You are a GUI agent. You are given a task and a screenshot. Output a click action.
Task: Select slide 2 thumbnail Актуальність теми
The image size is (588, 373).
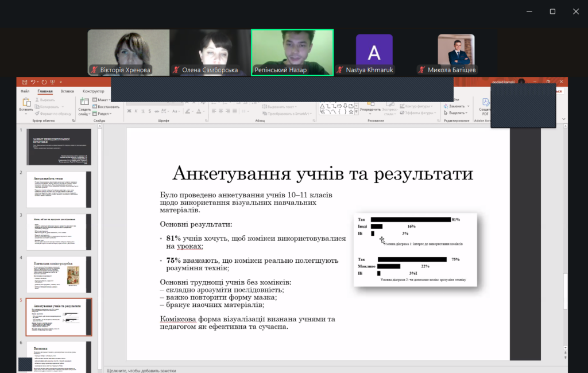[x=59, y=189]
